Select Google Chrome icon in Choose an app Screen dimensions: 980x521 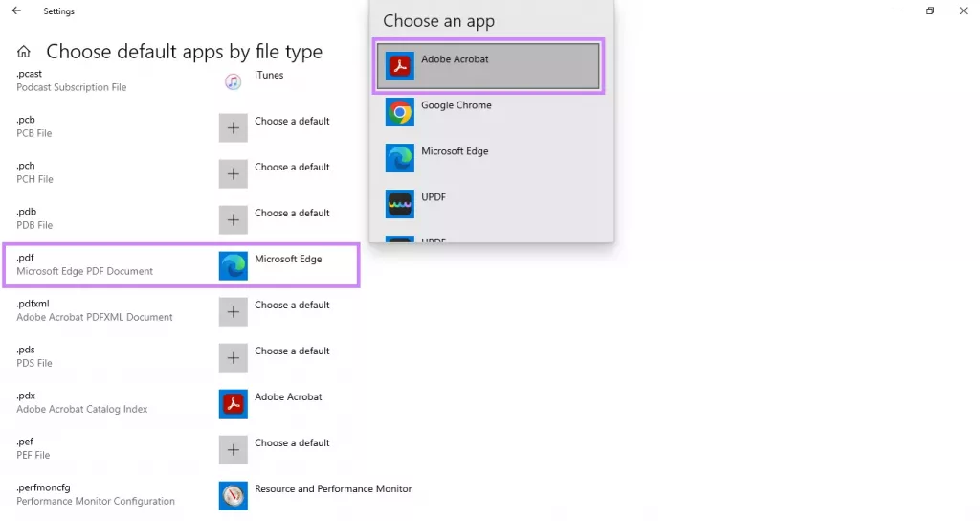(399, 113)
